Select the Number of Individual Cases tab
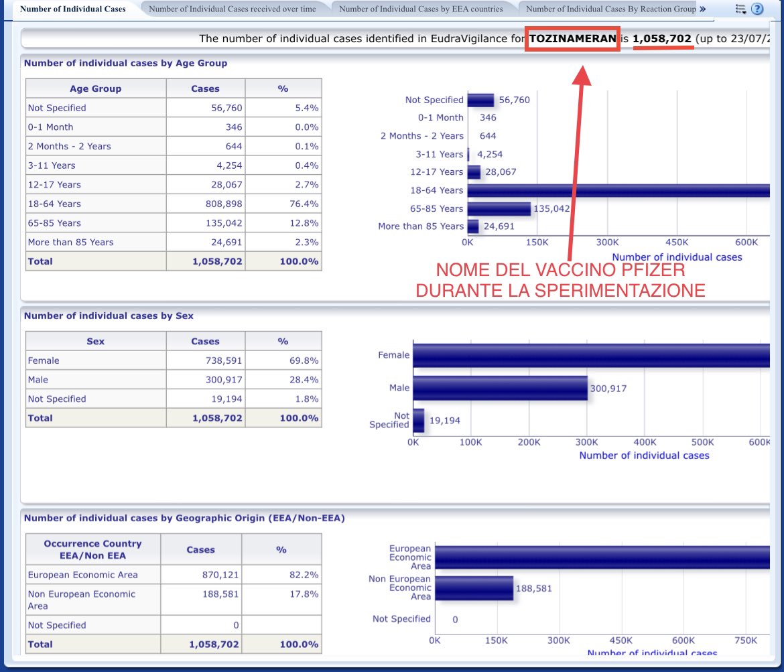This screenshot has width=784, height=672. [72, 9]
